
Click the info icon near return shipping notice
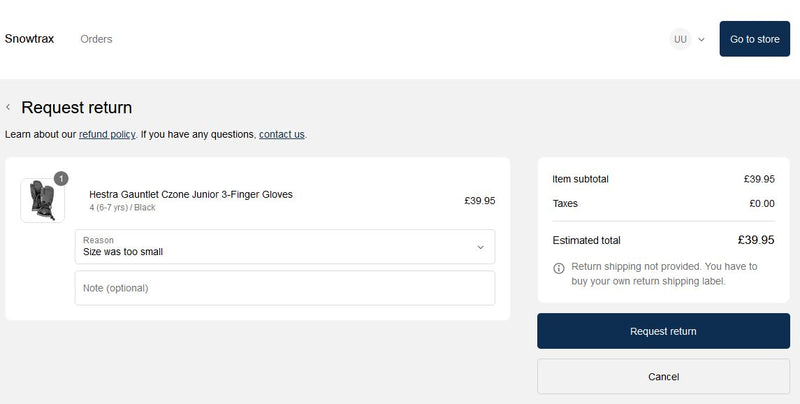(558, 268)
